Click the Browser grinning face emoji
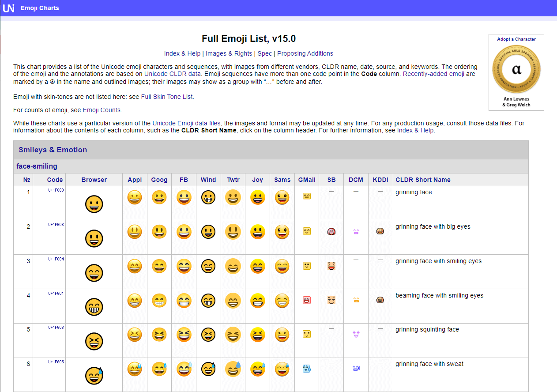The image size is (557, 392). pos(94,204)
